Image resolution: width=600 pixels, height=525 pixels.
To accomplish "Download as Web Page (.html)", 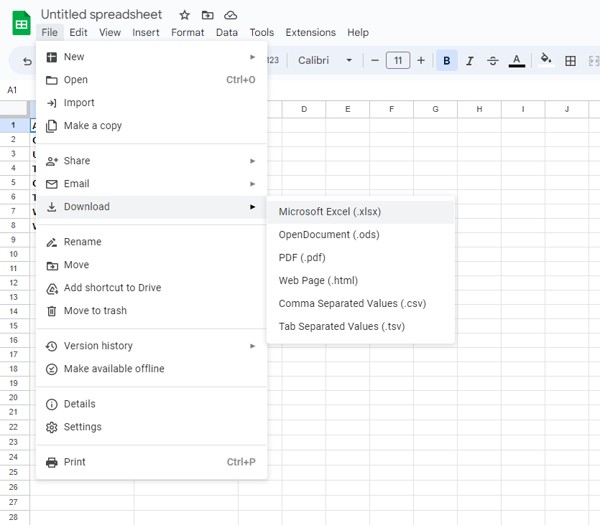I will pos(361,281).
